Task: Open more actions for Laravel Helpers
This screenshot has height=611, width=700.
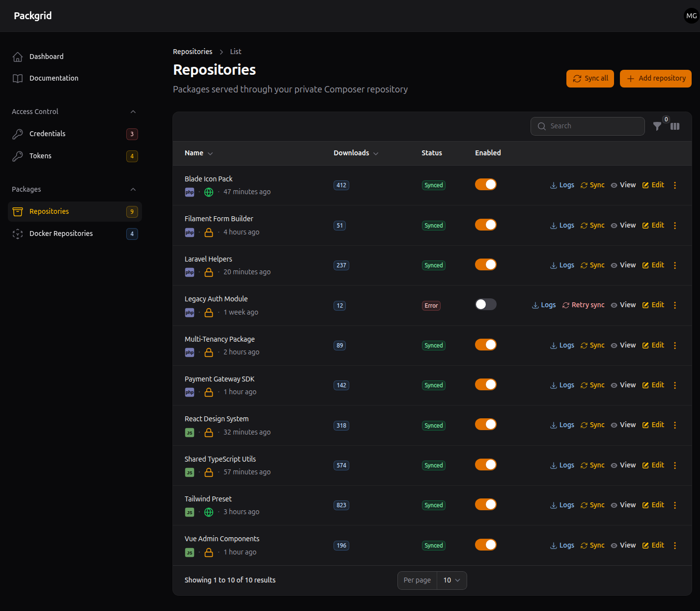Action: 675,265
